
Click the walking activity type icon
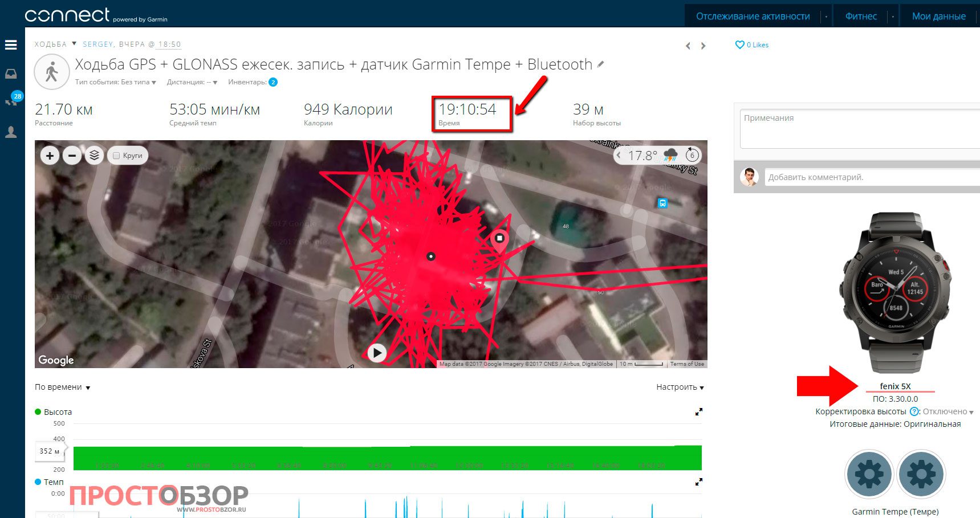[x=52, y=72]
